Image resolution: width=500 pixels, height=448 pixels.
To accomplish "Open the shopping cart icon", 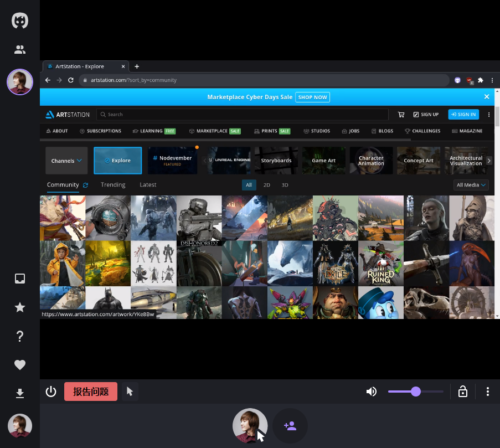I will 401,115.
